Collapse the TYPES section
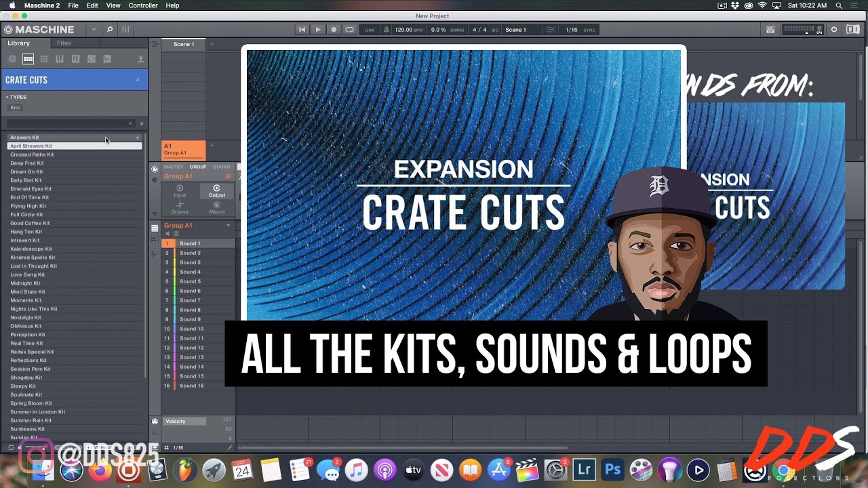The height and width of the screenshot is (488, 868). pos(7,97)
